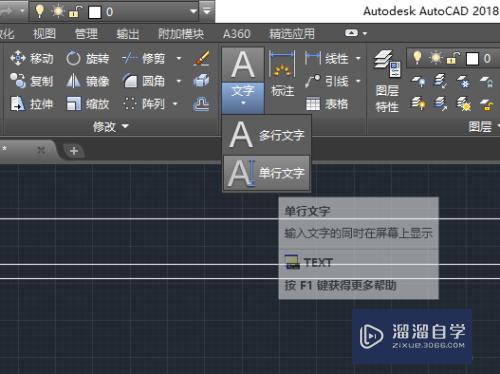Viewport: 500px width, 374px height.
Task: Toggle layer freeze sun in quick access
Action: [58, 11]
